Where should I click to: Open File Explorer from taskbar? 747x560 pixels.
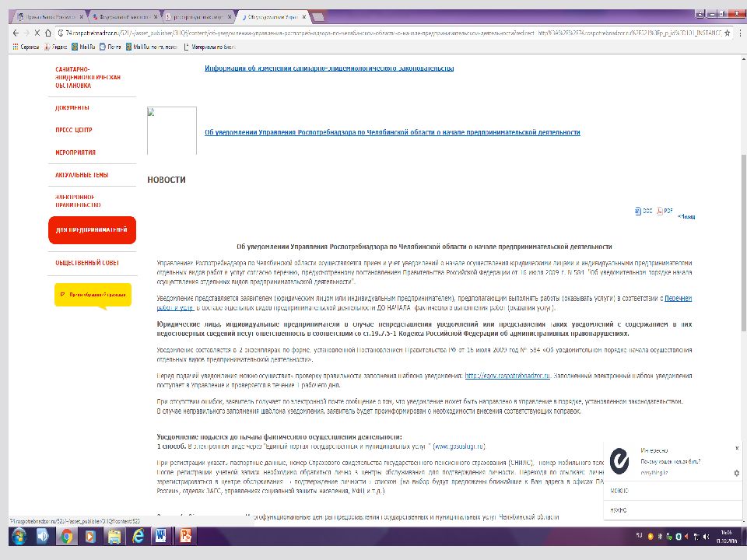click(114, 536)
